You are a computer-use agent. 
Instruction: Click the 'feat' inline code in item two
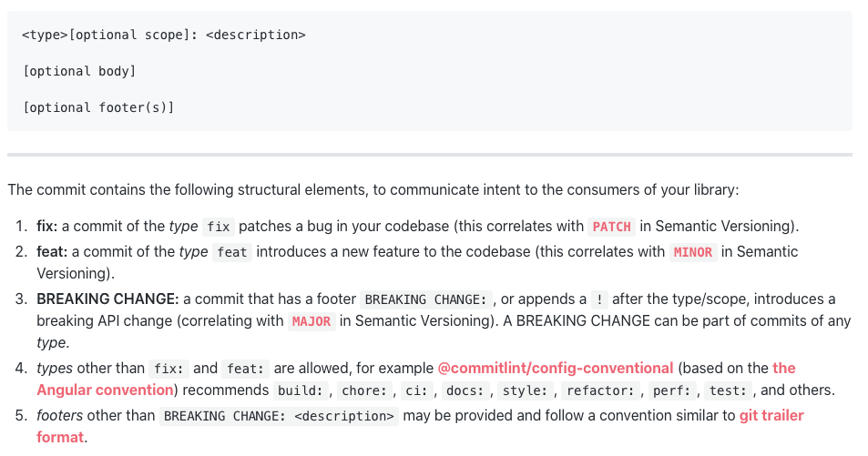(232, 252)
